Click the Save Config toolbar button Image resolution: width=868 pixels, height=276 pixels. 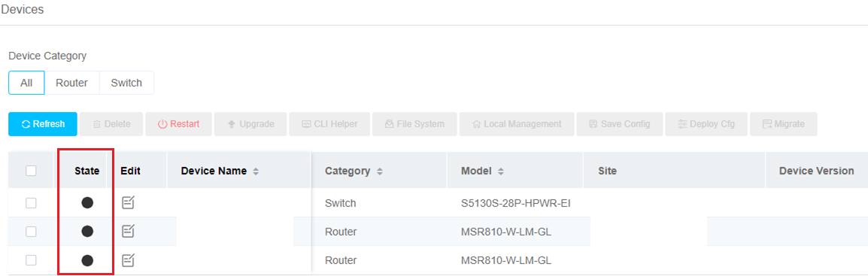(619, 124)
